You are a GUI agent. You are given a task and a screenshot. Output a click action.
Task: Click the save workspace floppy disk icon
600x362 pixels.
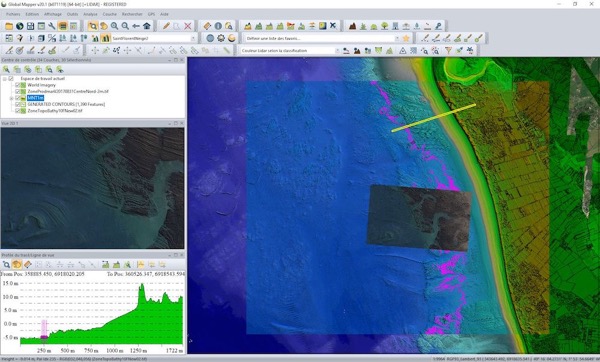30,26
